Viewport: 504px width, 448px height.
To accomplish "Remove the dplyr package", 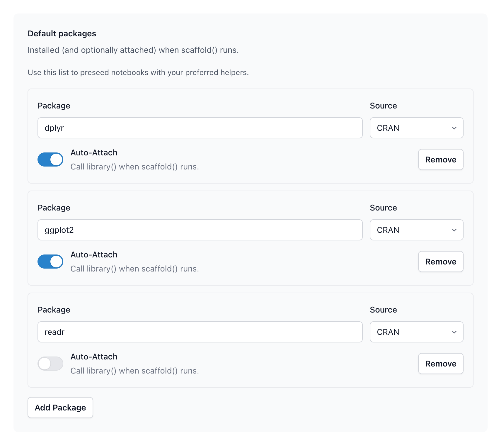I will click(x=440, y=159).
